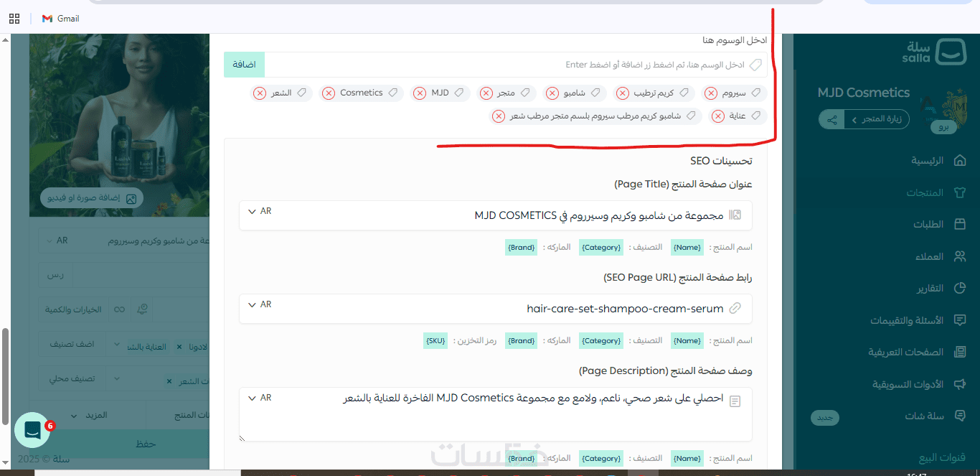Click زيارة المتجر visit store button
This screenshot has width=980, height=476.
[877, 120]
